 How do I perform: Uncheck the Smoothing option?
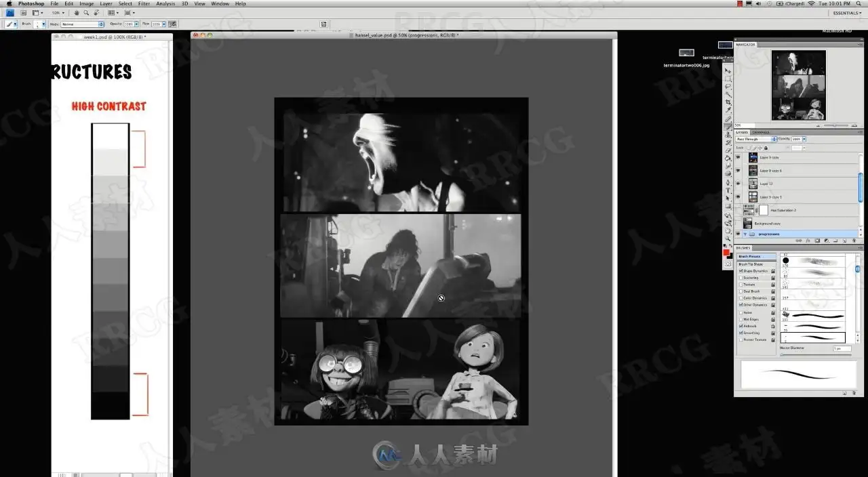741,333
